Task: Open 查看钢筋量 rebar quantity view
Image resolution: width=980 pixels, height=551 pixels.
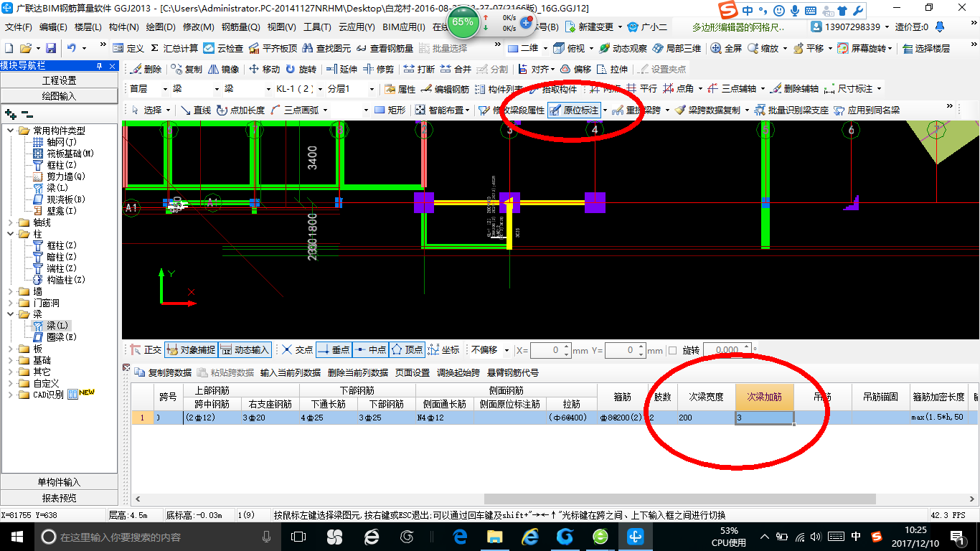Action: (385, 48)
